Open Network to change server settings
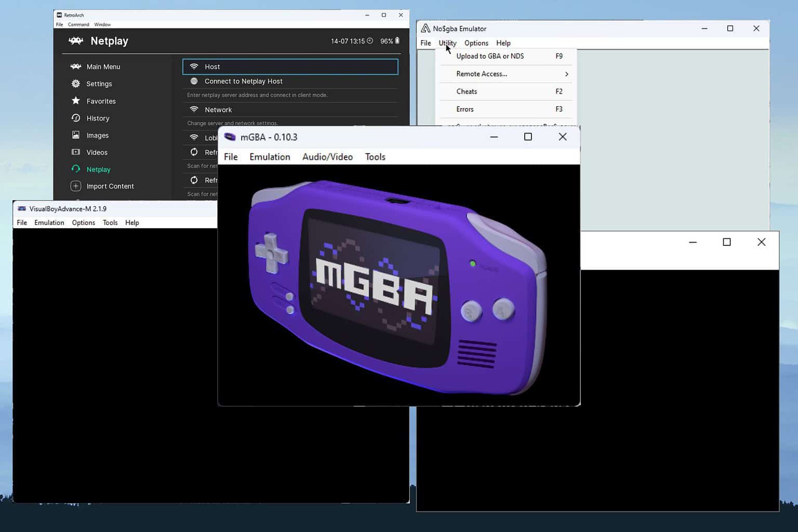This screenshot has height=532, width=798. click(218, 110)
